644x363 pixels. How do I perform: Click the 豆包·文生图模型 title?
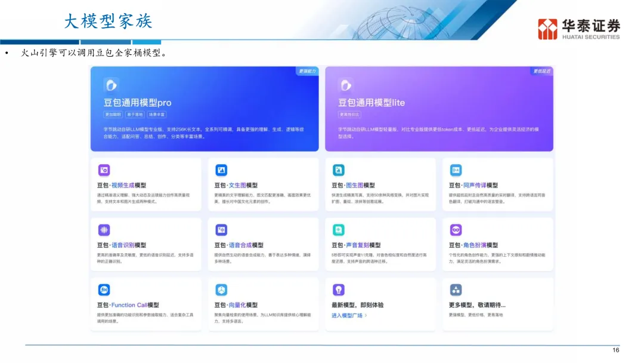(236, 186)
